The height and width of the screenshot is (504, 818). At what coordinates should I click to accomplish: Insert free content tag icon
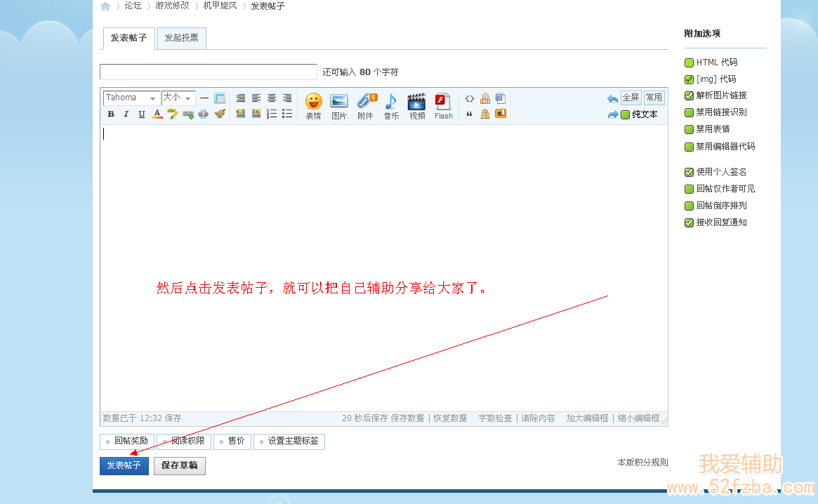485,98
